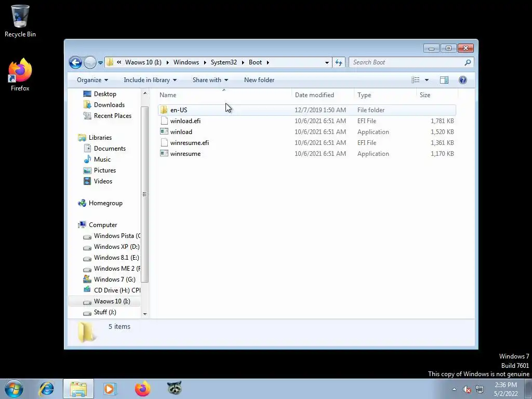Click Windows in the address breadcrumb
Screen dimensions: 532x399
coord(186,62)
